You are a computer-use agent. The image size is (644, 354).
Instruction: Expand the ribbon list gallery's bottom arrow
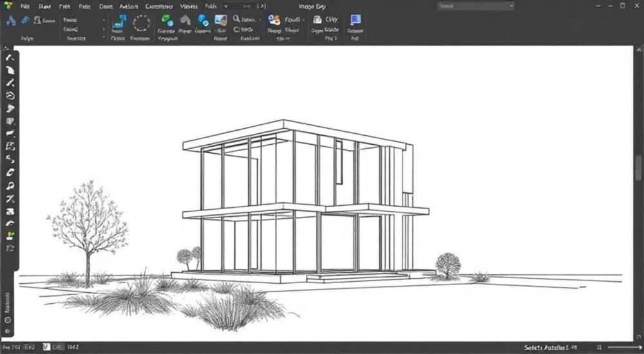point(104,38)
